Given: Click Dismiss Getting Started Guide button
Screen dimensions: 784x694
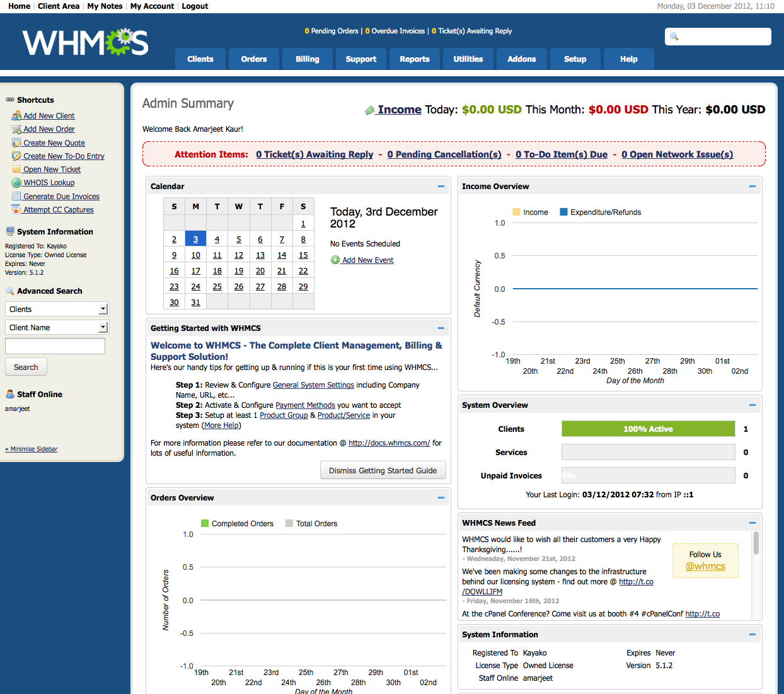Looking at the screenshot, I should click(x=383, y=470).
